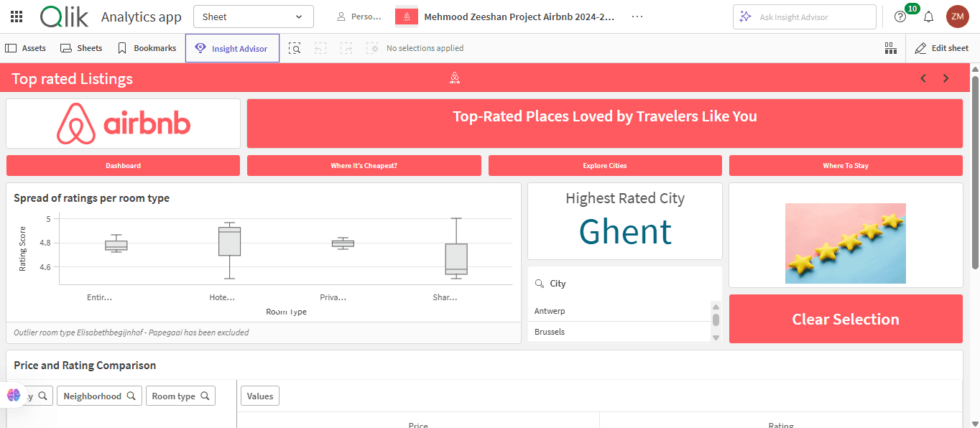Open the apps launcher grid icon
The height and width of the screenshot is (428, 980).
pyautogui.click(x=17, y=17)
